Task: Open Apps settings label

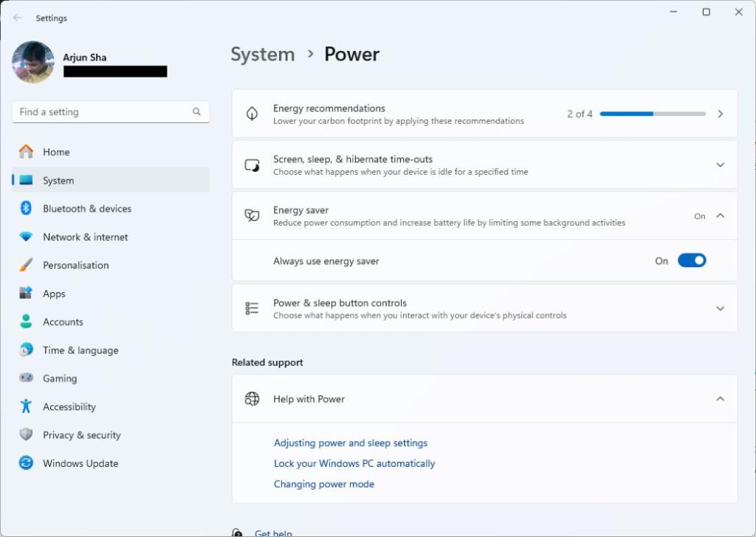Action: pos(54,294)
